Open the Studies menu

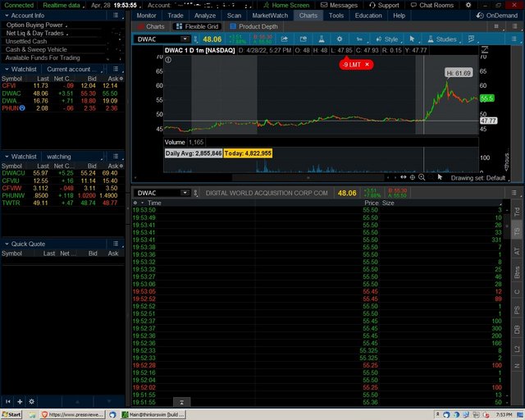pyautogui.click(x=442, y=39)
